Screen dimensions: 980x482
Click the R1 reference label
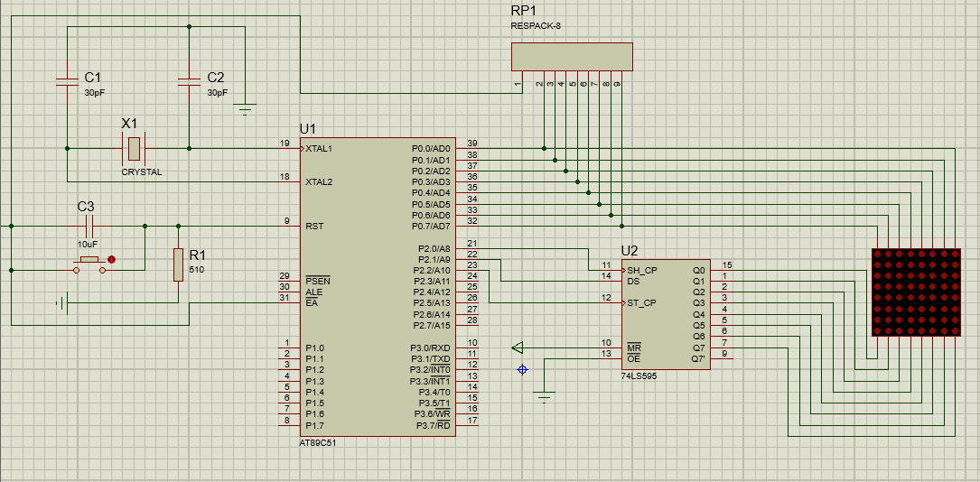click(198, 255)
